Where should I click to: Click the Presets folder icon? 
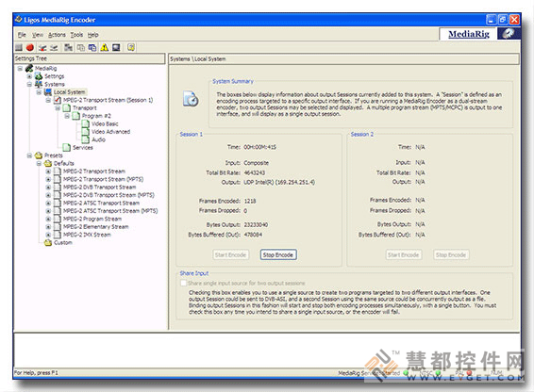(39, 155)
